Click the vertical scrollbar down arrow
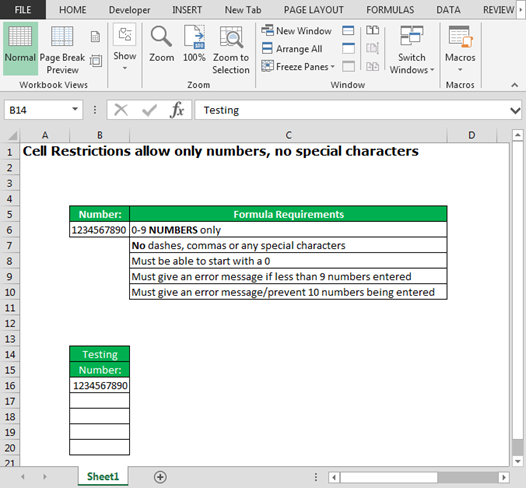 [x=518, y=461]
